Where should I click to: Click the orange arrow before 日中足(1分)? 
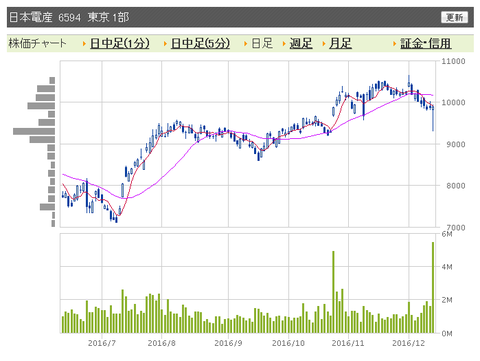[x=85, y=44]
